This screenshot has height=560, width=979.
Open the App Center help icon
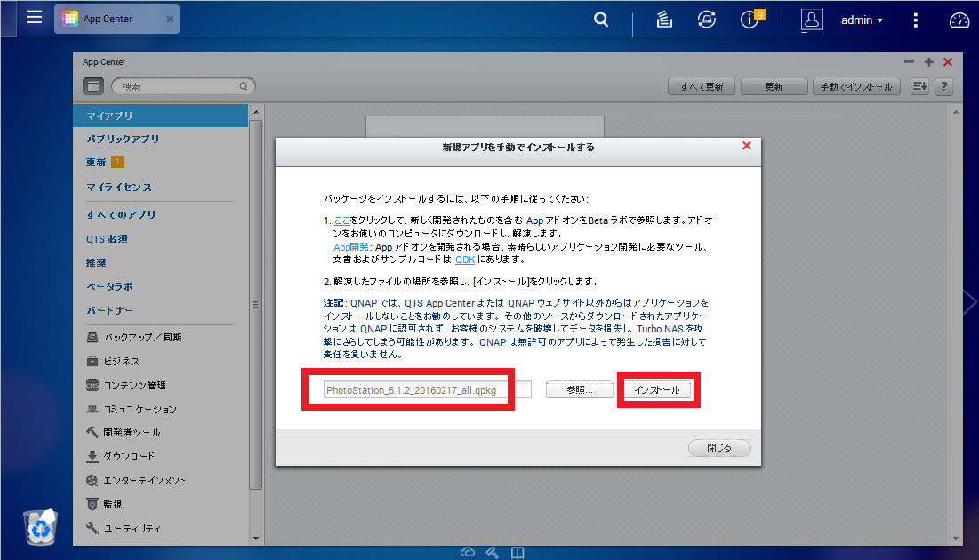(x=944, y=87)
